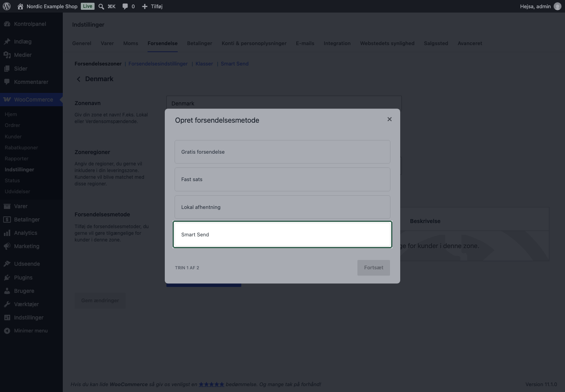Click the Zonenavn input field
The image size is (565, 392).
pos(284,103)
